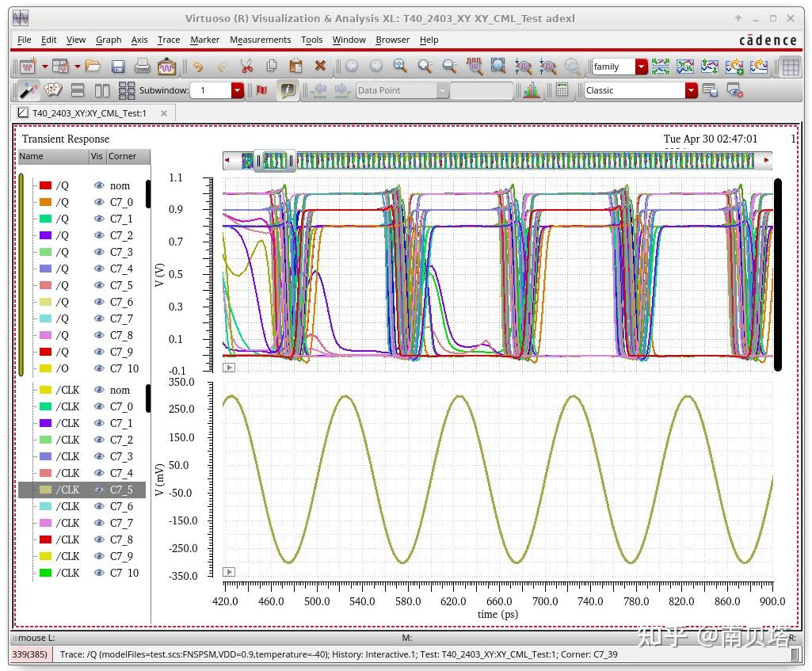Image resolution: width=812 pixels, height=671 pixels.
Task: Click the Corner column header
Action: 123,156
